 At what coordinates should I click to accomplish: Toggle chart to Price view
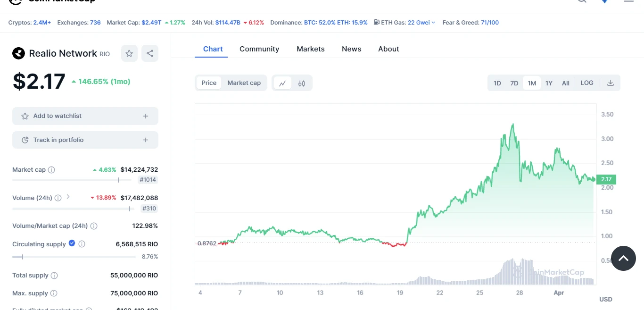(x=209, y=83)
